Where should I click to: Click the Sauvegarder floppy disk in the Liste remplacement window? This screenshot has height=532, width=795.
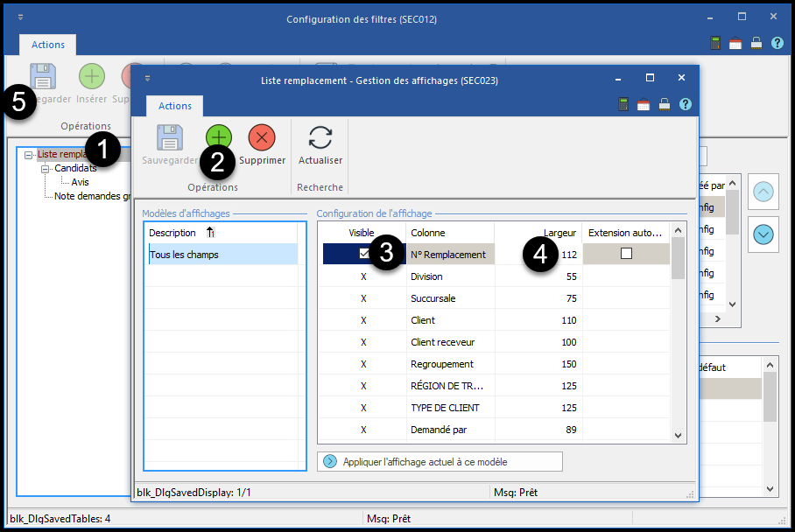click(x=169, y=137)
